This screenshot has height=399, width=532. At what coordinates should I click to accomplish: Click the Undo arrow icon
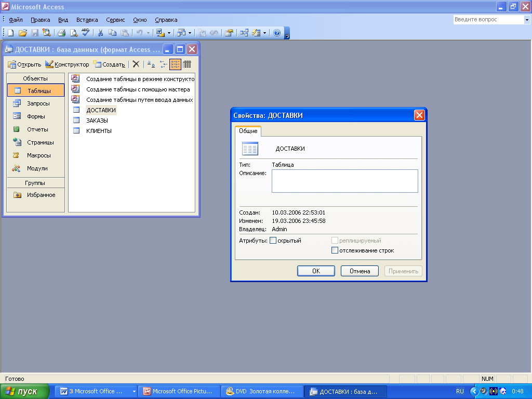(139, 33)
